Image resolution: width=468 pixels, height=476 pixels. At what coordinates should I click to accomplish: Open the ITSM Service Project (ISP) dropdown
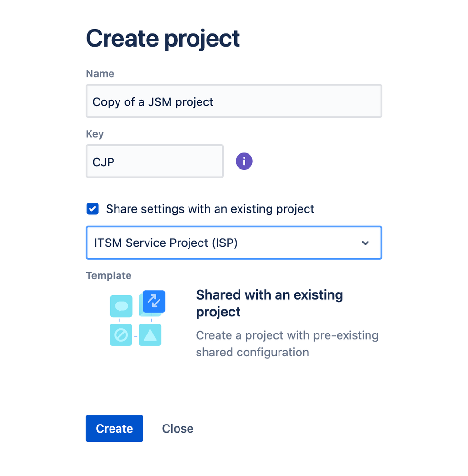[x=234, y=243]
